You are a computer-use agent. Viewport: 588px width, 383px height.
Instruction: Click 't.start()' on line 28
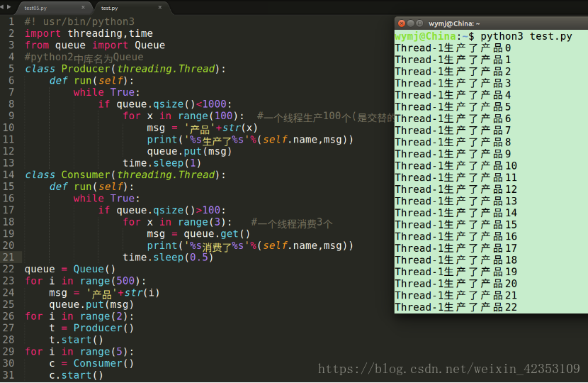(76, 340)
